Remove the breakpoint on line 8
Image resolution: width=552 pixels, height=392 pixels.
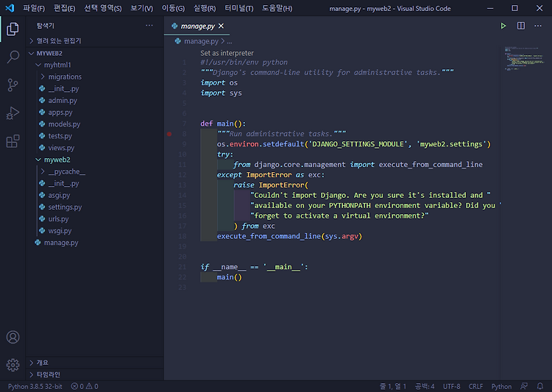pyautogui.click(x=169, y=134)
